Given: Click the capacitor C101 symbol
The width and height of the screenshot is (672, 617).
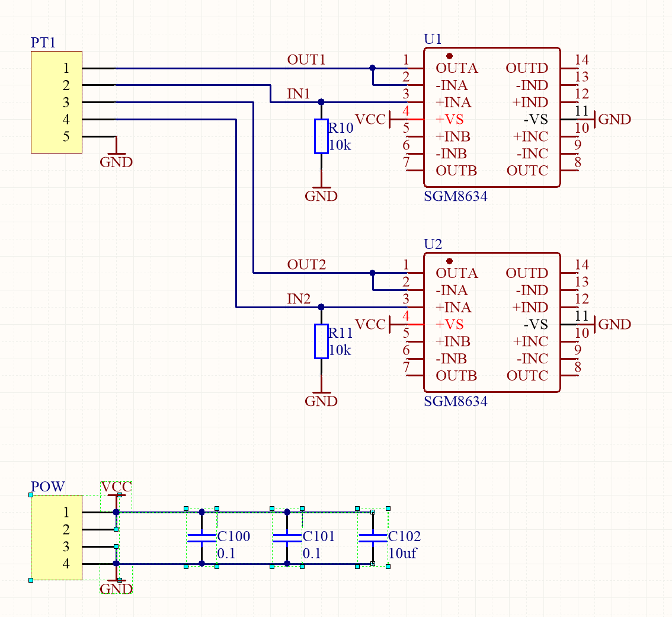Looking at the screenshot, I should (x=287, y=538).
